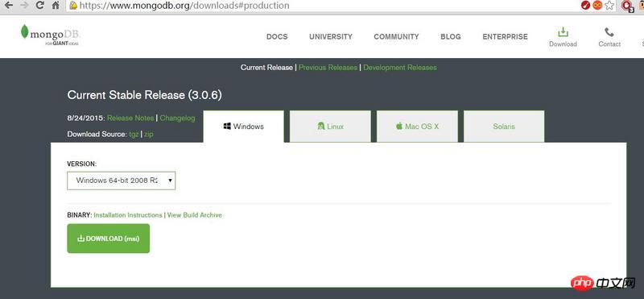This screenshot has height=299, width=644.
Task: Switch to the Solaris tab
Action: (x=504, y=127)
